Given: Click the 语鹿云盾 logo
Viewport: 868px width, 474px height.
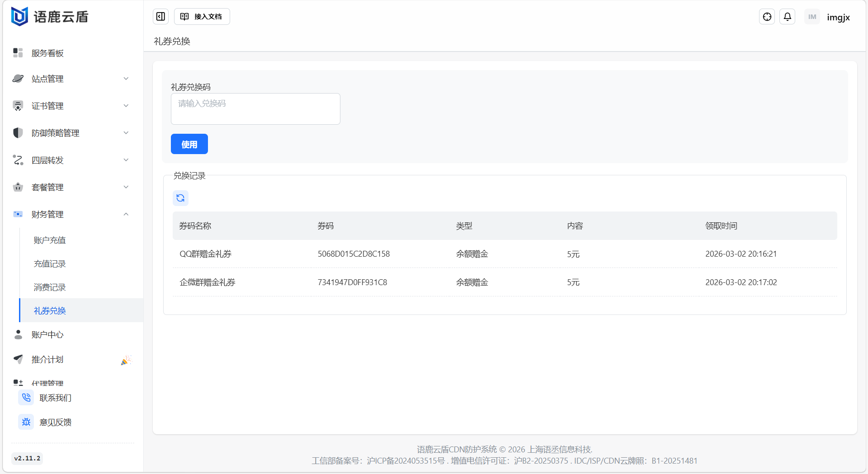Looking at the screenshot, I should 50,17.
